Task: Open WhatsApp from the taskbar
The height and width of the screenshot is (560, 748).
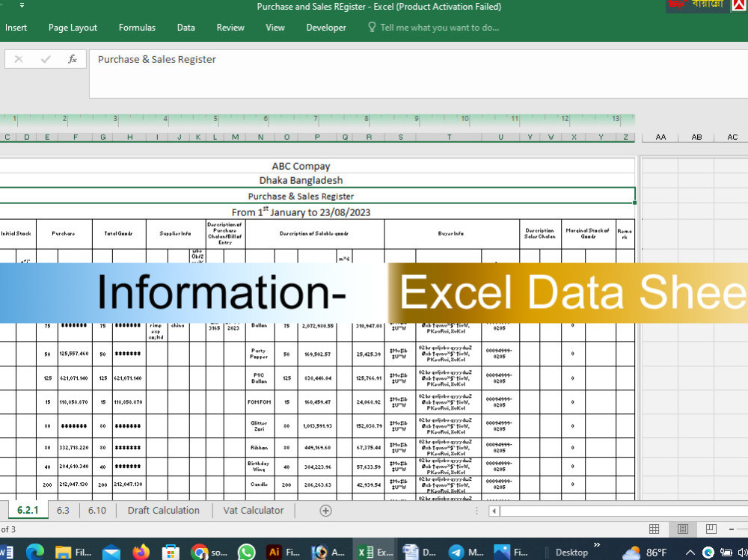Action: coord(247,553)
